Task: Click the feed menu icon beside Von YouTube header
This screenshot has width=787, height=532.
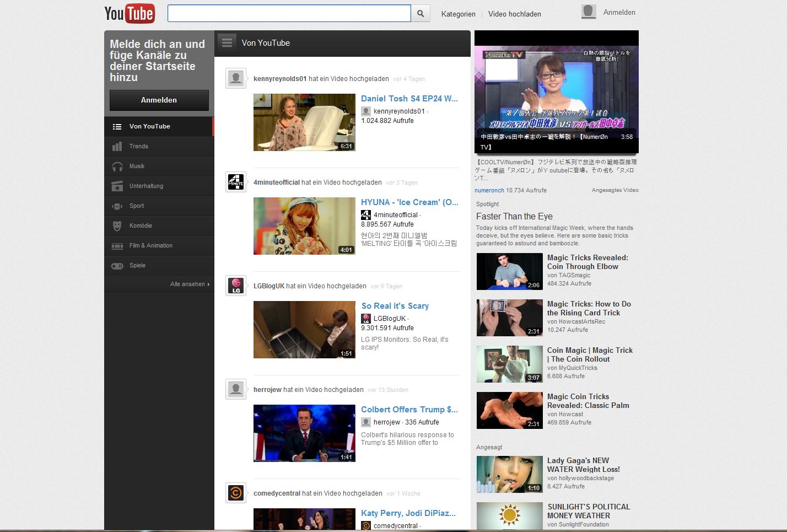Action: (x=227, y=43)
